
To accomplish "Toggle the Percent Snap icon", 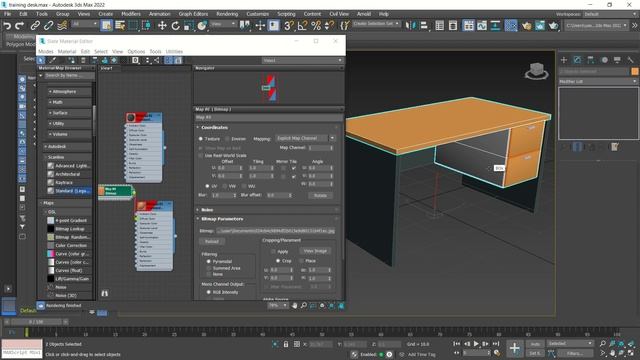I will pos(316,26).
